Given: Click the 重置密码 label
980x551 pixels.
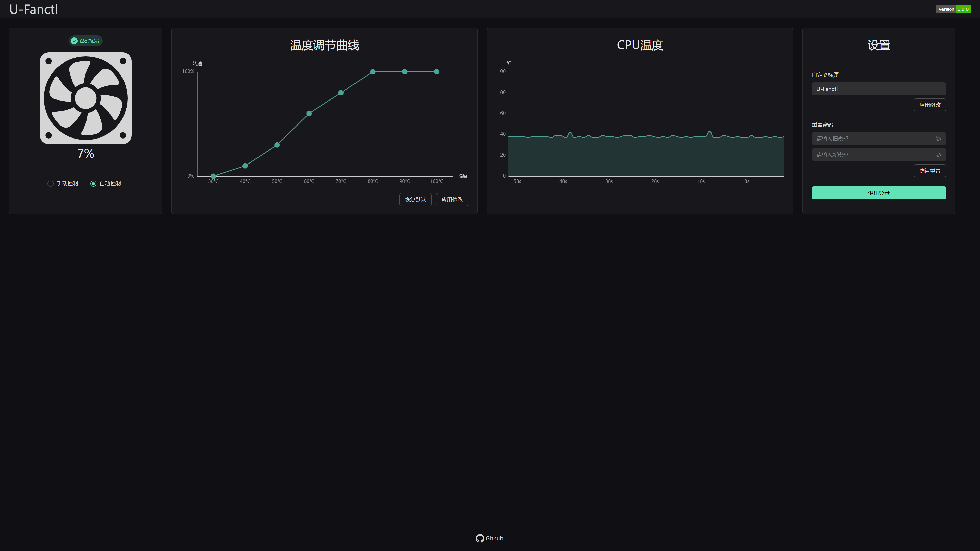Looking at the screenshot, I should tap(823, 125).
